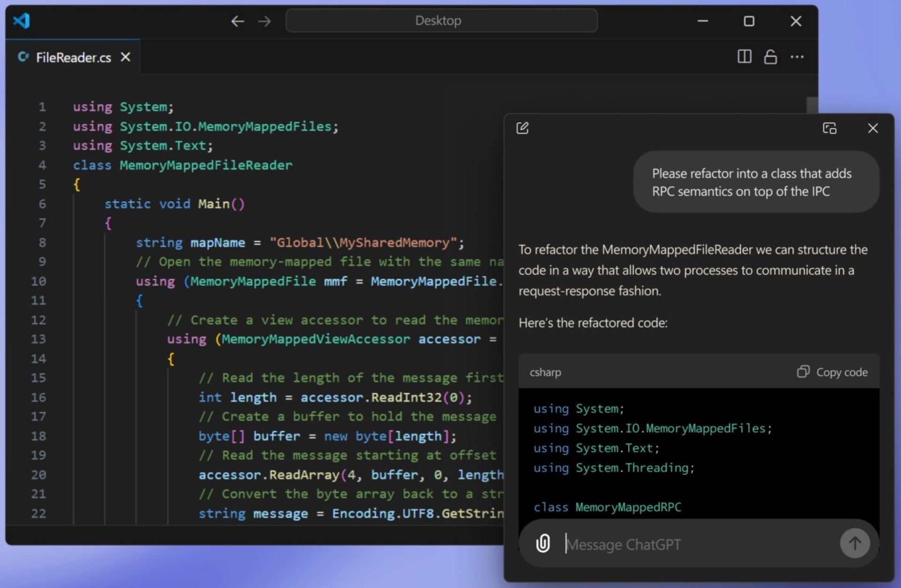Click Copy code in the csharp block
901x588 pixels.
832,372
